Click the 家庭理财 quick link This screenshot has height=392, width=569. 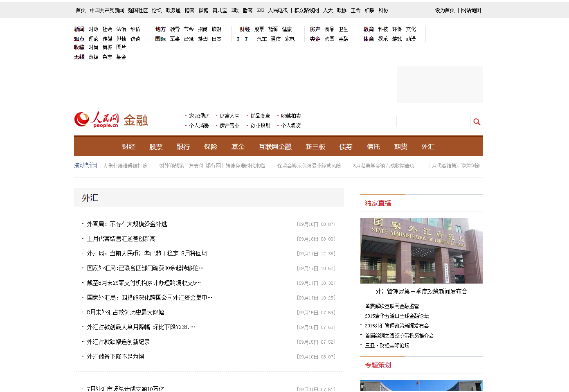(199, 116)
